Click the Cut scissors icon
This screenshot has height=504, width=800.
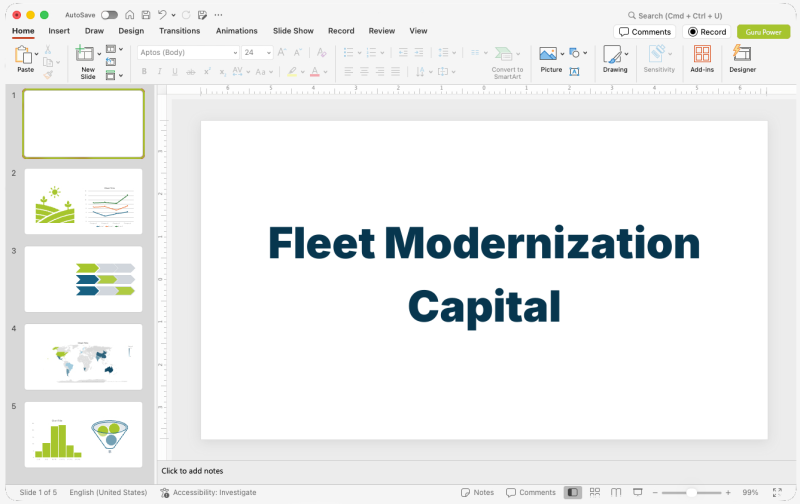[x=47, y=49]
